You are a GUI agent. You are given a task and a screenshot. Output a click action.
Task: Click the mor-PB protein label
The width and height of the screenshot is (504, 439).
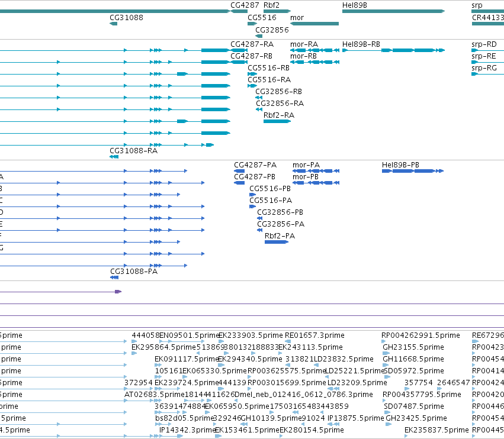click(306, 177)
